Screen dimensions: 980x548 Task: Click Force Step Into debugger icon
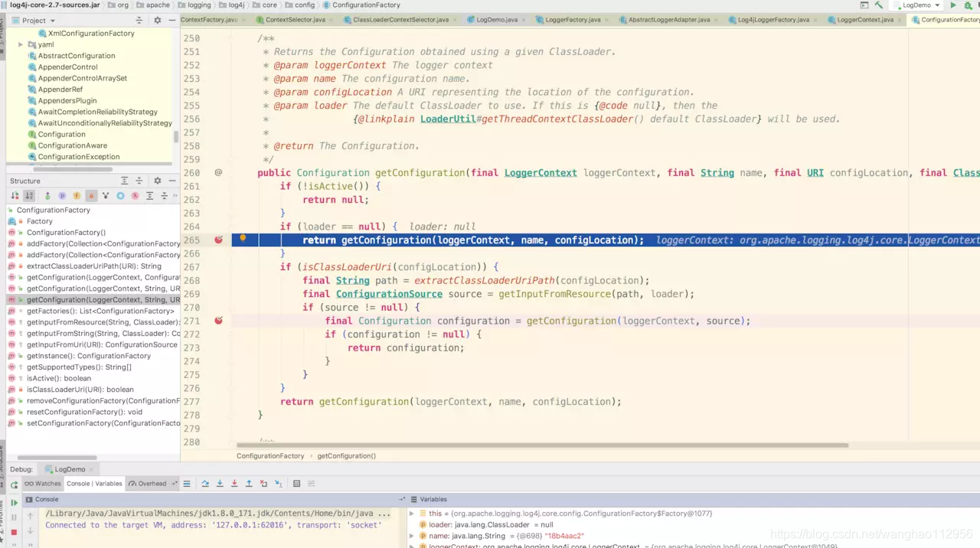234,484
